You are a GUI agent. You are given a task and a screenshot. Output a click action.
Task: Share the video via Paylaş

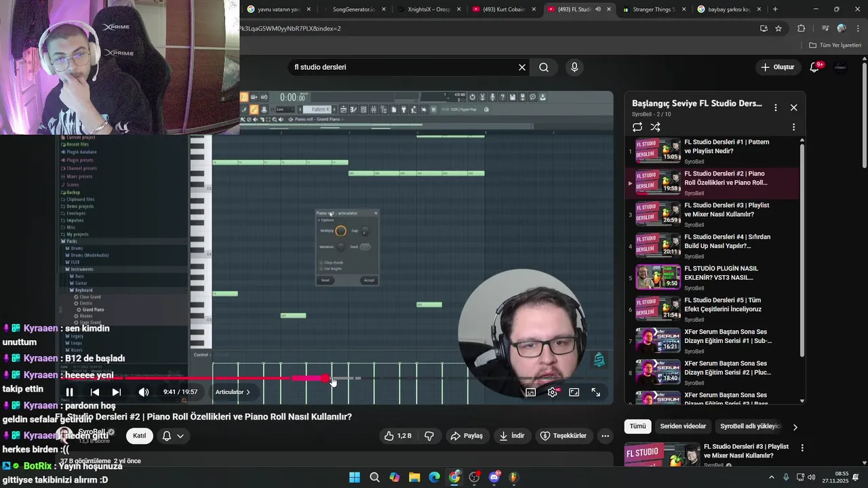[467, 436]
